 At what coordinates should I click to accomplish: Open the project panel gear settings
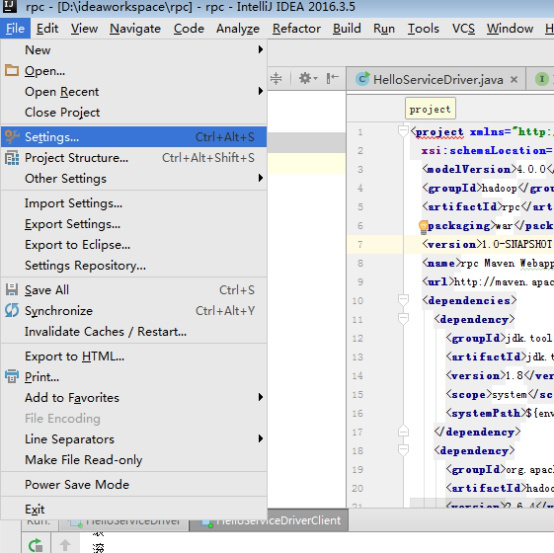click(308, 78)
